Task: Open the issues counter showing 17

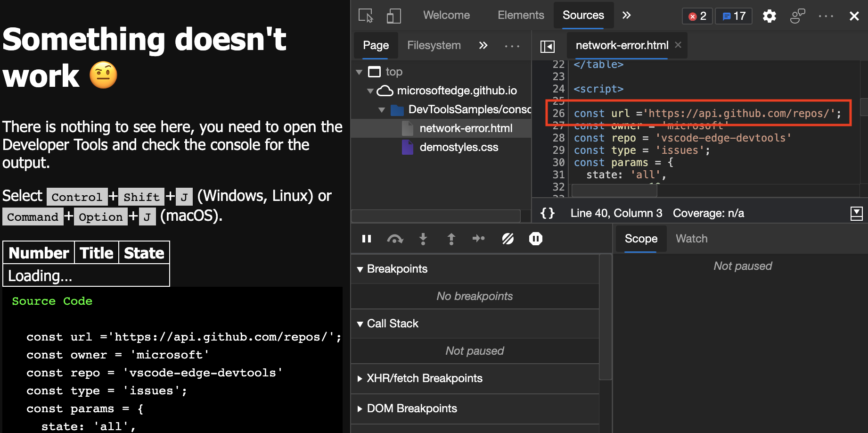Action: tap(733, 16)
